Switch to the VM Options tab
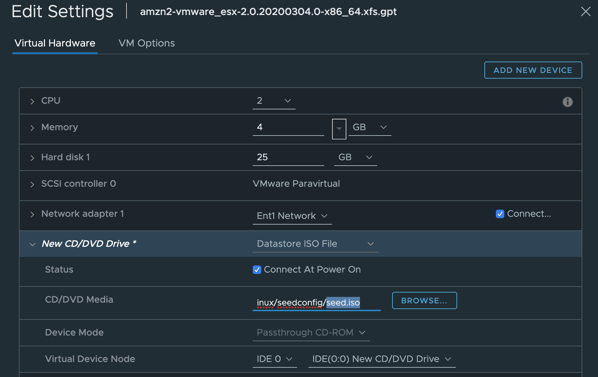Screen dimensions: 598x377 [x=146, y=43]
